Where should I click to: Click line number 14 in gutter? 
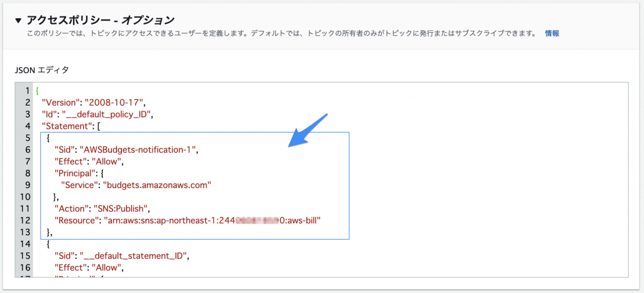coord(25,244)
